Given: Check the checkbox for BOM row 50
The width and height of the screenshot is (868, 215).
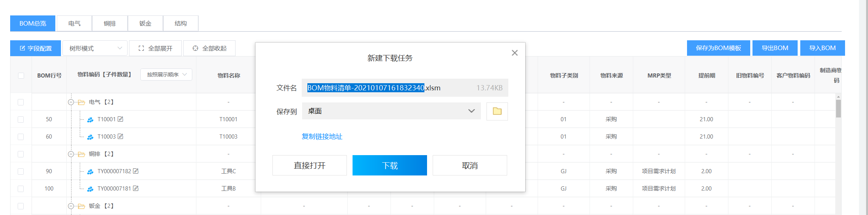Looking at the screenshot, I should [x=21, y=119].
